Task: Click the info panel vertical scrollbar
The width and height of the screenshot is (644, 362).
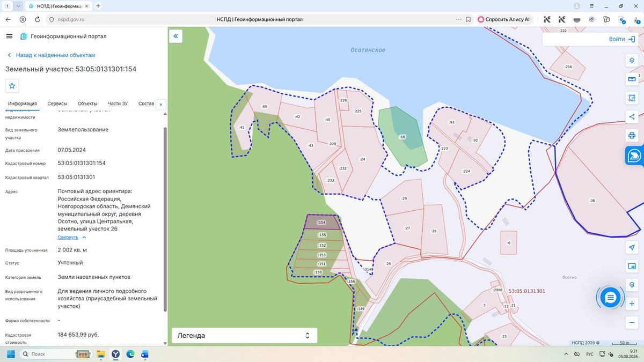Action: point(165,220)
